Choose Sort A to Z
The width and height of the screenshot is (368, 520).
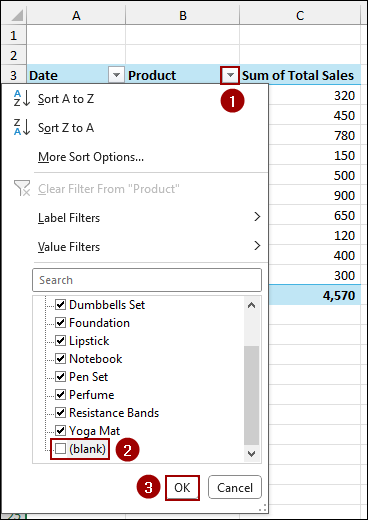pyautogui.click(x=66, y=99)
